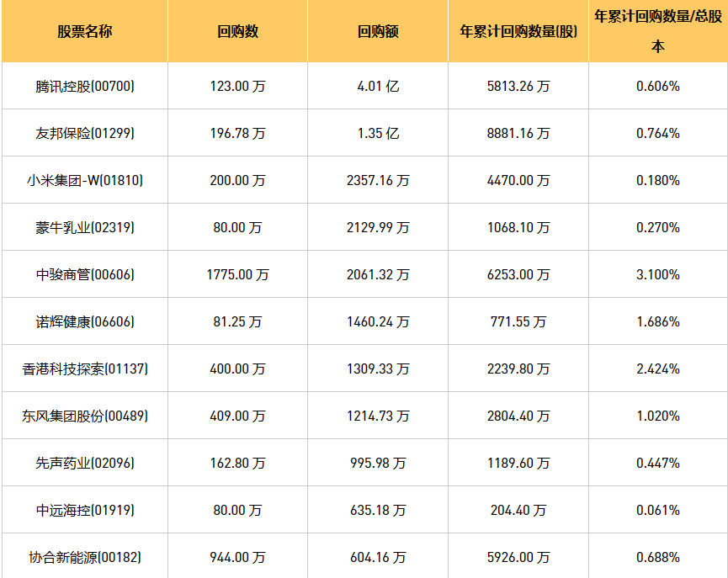
Task: Click the 1775.00 万 buyback count cell
Action: 237,274
